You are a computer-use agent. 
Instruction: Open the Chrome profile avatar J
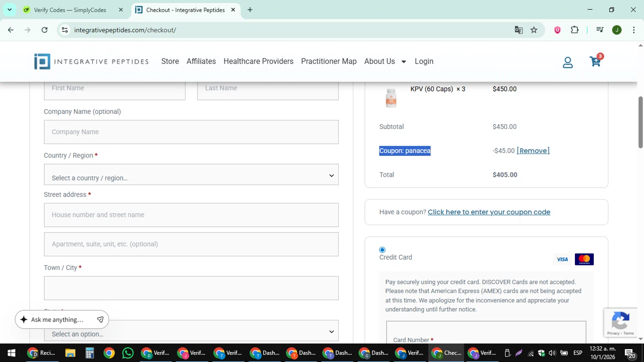point(617,30)
